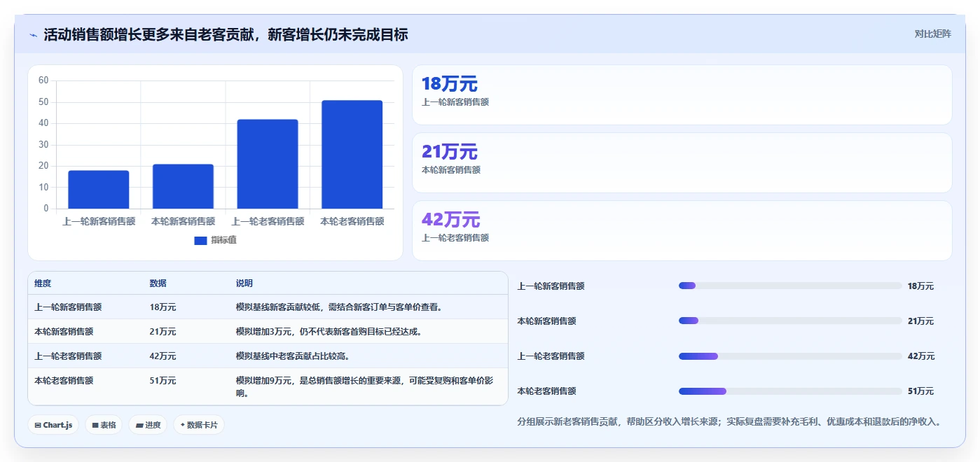Click the 上一轮新客销售额 progress bar
This screenshot has width=980, height=462.
[x=790, y=286]
